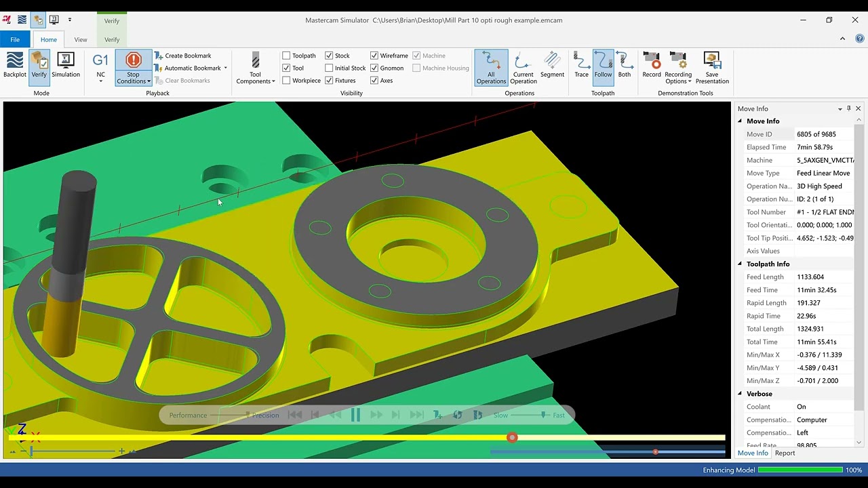This screenshot has height=488, width=868.
Task: Open Recording Options dropdown
Action: [x=678, y=68]
